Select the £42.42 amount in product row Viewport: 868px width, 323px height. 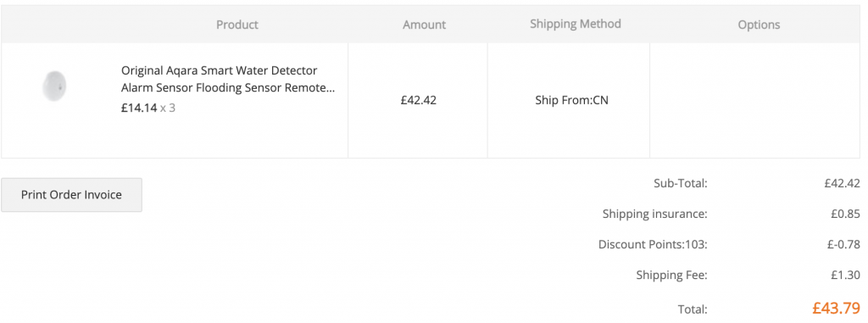tap(419, 100)
